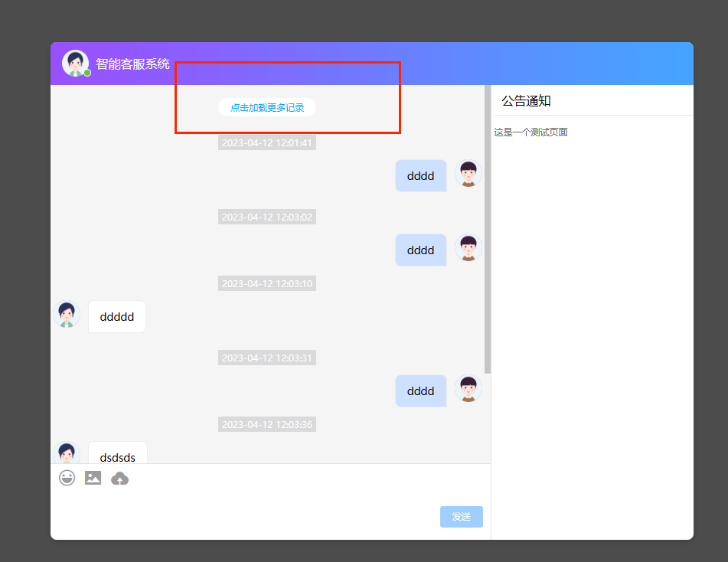
Task: Click the dddd bubble sent at 12:01:41
Action: pyautogui.click(x=420, y=176)
